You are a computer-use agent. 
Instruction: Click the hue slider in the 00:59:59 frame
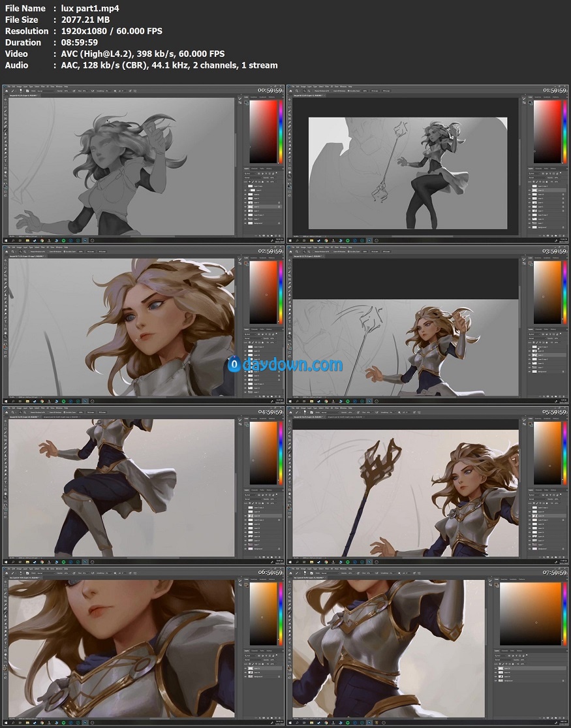tap(281, 131)
